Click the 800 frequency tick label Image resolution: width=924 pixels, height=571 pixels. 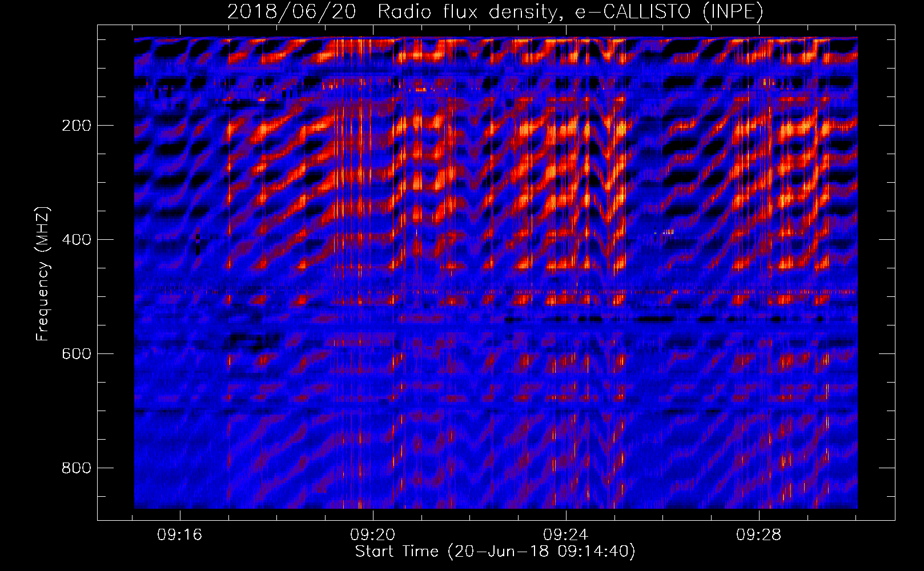coord(77,468)
